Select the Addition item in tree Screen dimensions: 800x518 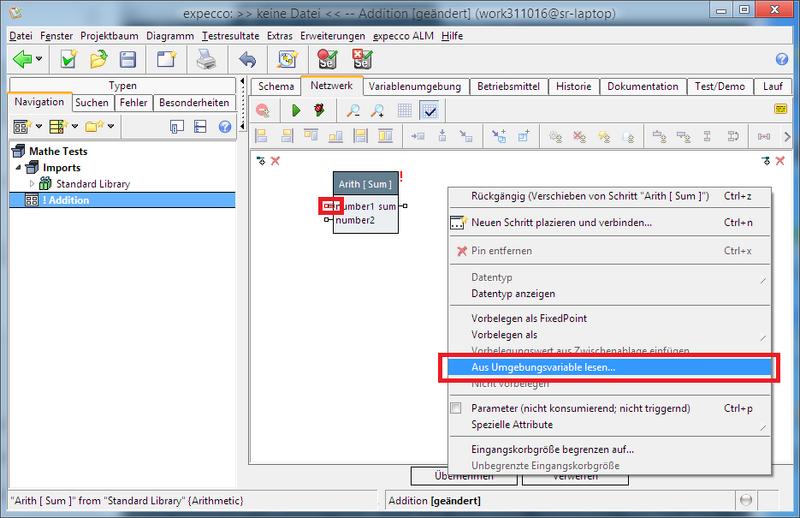(70, 200)
